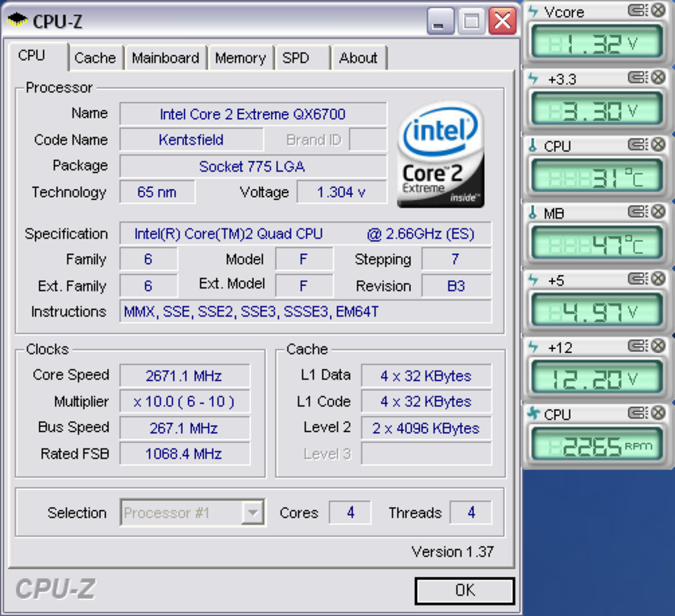Screen dimensions: 675x616
Task: Click the Package value 'Socket 775 LGA'
Action: click(253, 167)
